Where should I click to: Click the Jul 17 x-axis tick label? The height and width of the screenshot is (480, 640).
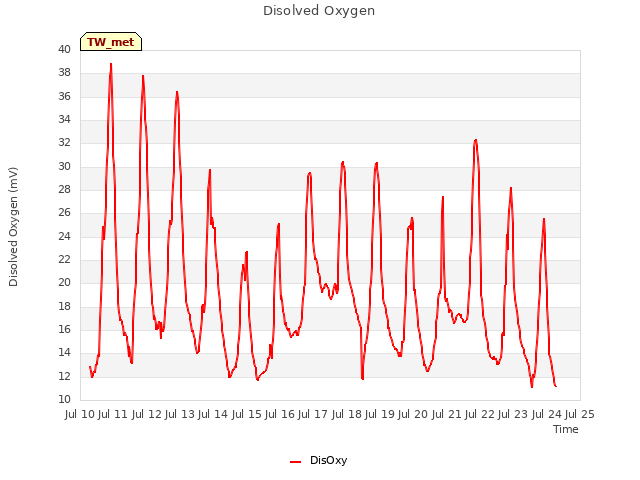tap(313, 414)
